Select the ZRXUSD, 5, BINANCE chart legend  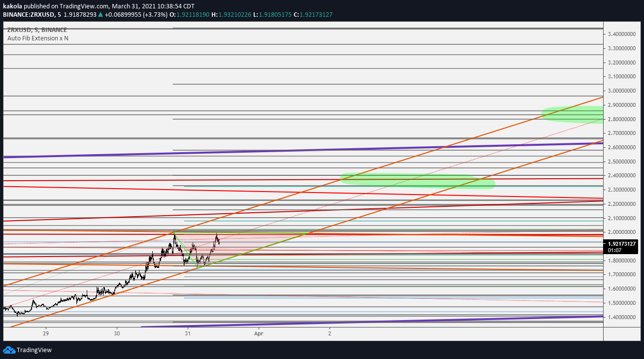tap(37, 30)
